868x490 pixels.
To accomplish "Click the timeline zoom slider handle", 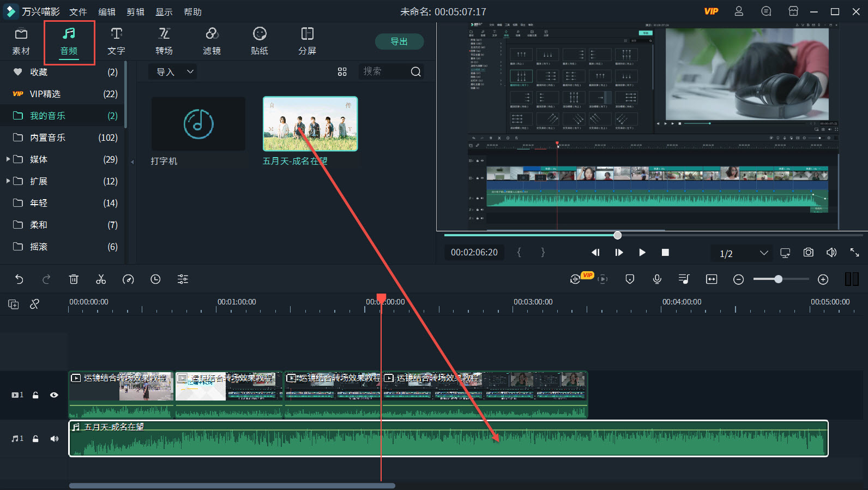I will coord(778,279).
